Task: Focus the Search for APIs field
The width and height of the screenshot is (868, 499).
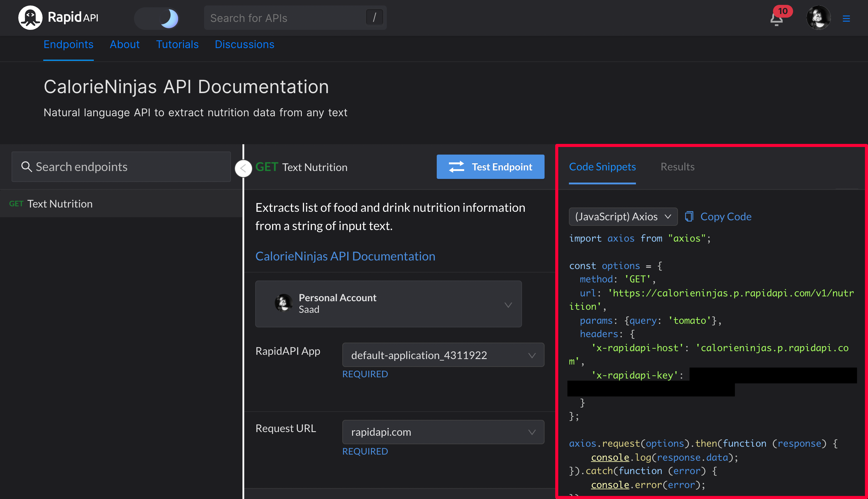Action: (x=285, y=18)
